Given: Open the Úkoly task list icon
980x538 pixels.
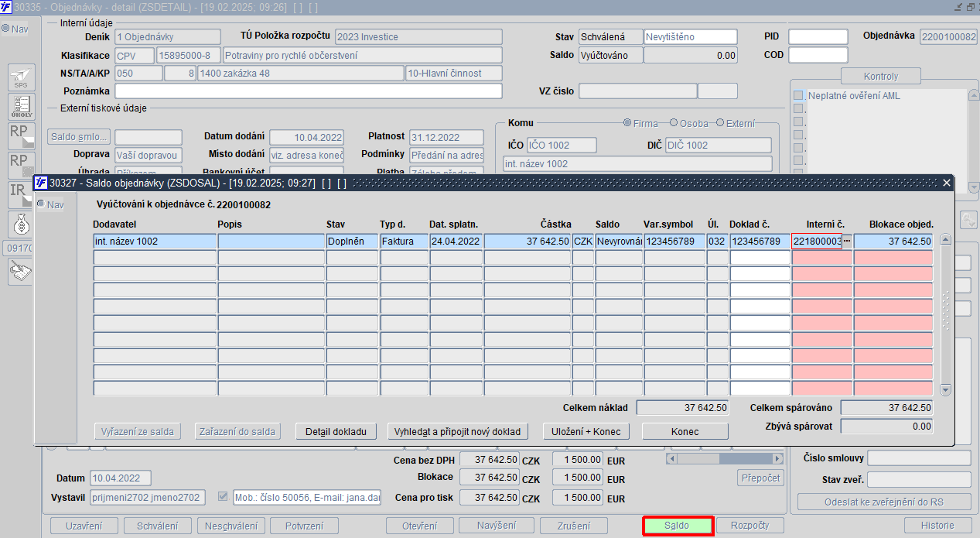Looking at the screenshot, I should pos(21,107).
